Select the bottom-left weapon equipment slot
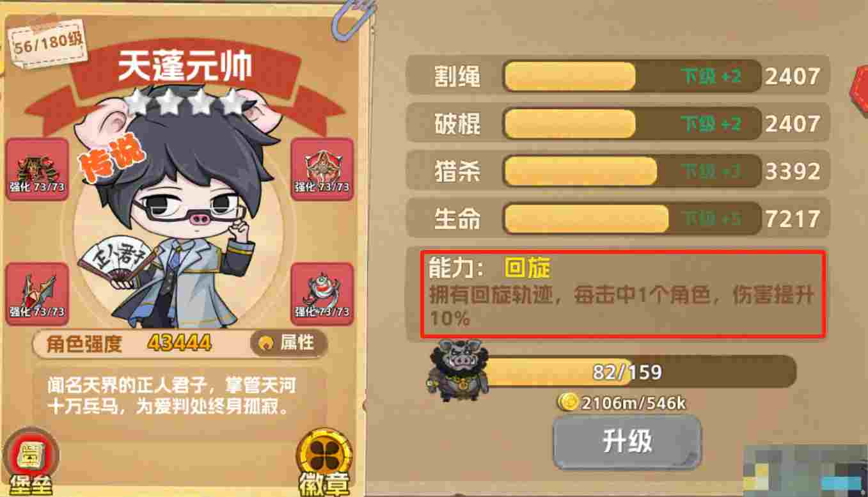The image size is (868, 497). point(37,292)
